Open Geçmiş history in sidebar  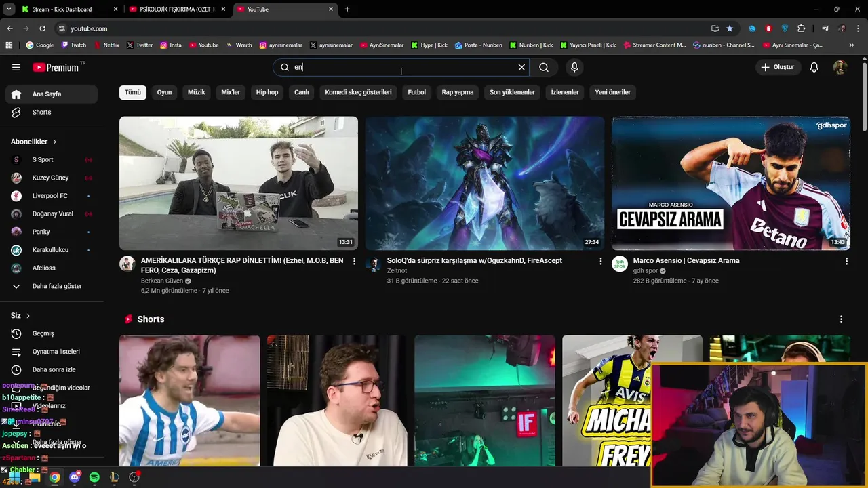pos(52,333)
